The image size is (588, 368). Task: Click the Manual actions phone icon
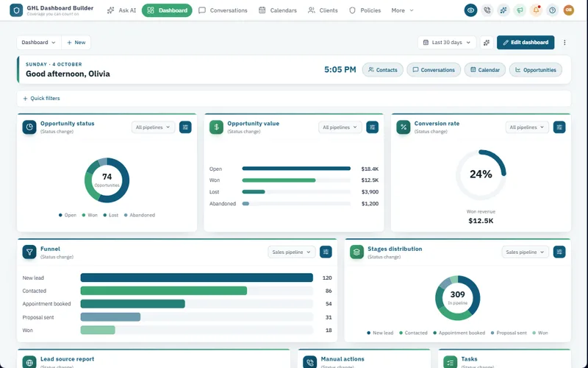tap(309, 362)
